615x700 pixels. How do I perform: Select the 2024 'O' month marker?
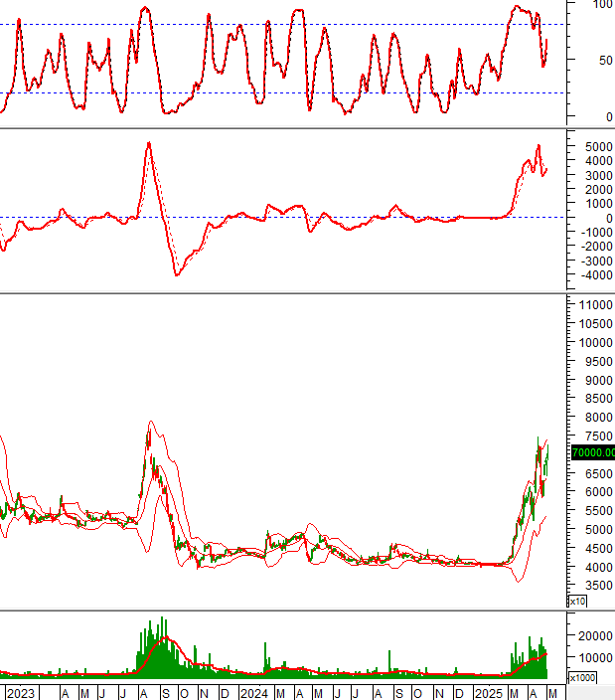417,694
